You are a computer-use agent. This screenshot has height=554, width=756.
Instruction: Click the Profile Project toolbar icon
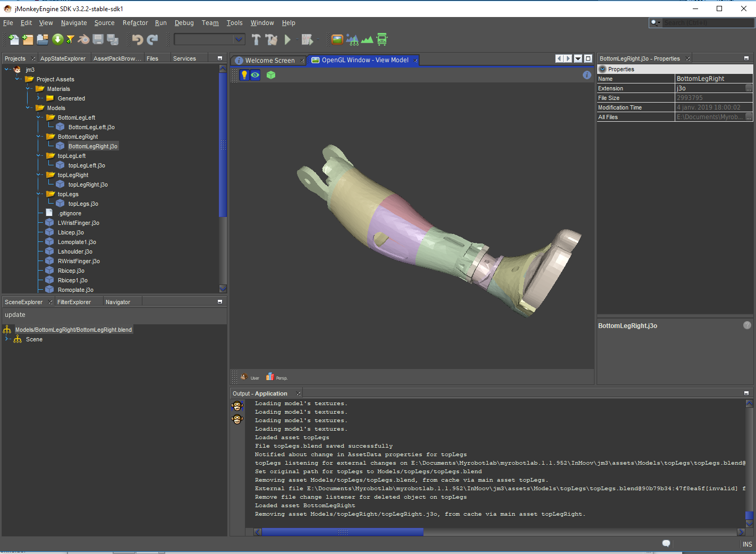[x=307, y=39]
